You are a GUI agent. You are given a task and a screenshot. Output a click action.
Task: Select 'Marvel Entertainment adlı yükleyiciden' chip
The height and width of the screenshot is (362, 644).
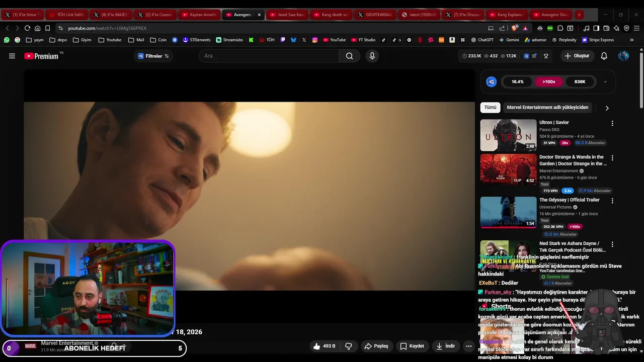547,107
